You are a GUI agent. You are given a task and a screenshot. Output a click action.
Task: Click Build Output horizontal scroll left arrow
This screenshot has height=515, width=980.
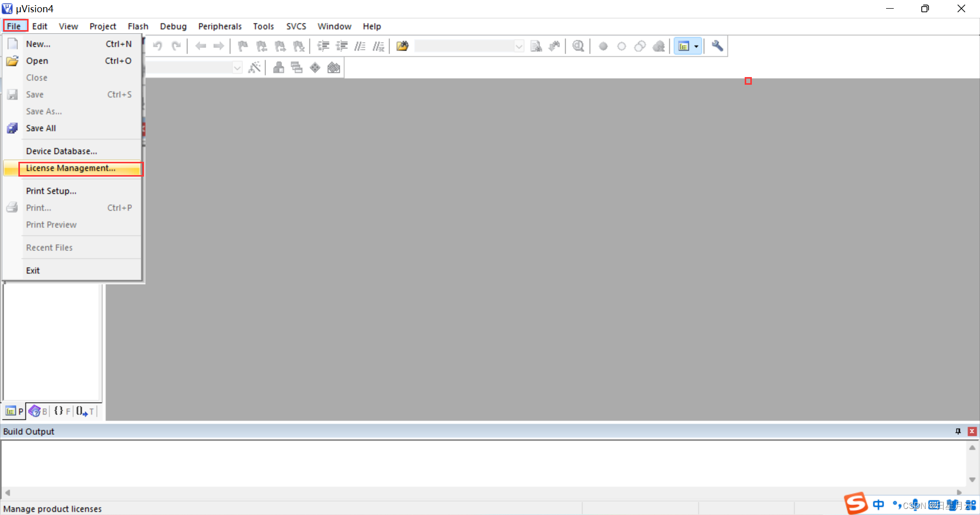pos(8,493)
